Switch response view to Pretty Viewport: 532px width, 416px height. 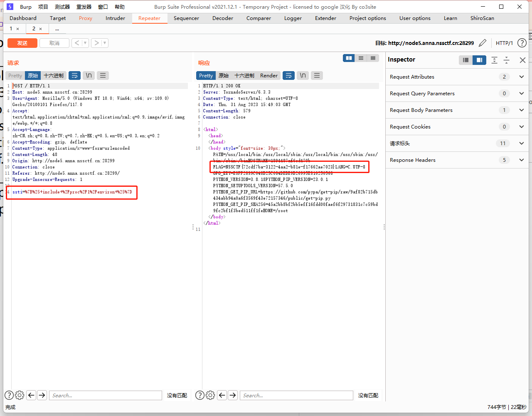(x=206, y=75)
